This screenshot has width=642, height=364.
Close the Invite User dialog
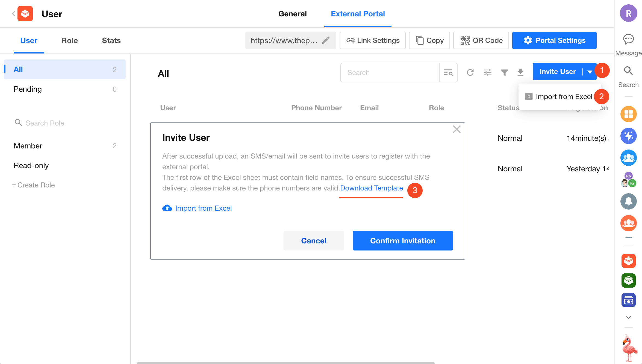click(457, 129)
